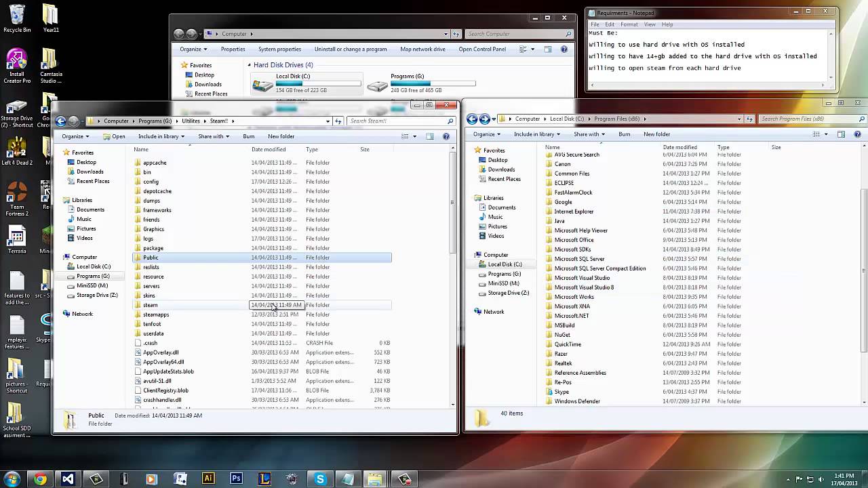Open Organize dropdown in Steam explorer window

[x=75, y=136]
